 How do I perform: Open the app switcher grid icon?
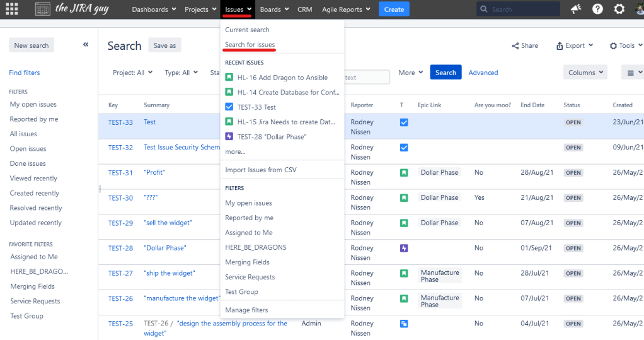click(x=11, y=9)
